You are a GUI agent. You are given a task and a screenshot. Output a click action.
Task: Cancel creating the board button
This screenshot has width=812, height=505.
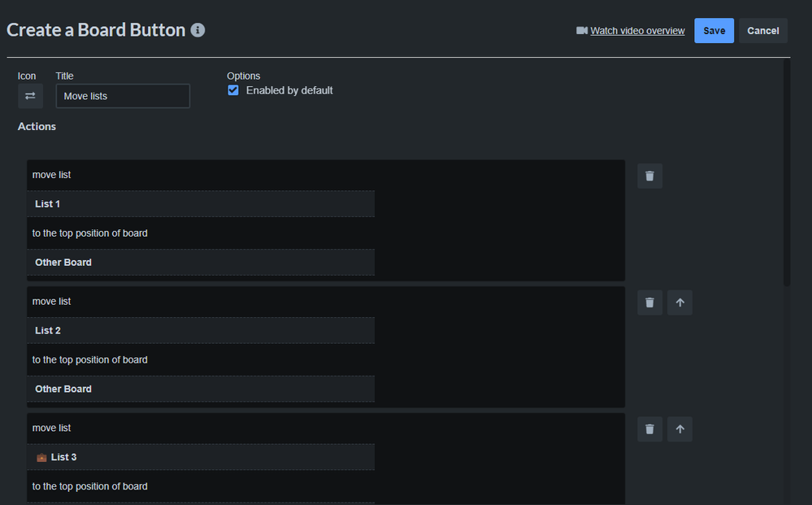click(762, 31)
